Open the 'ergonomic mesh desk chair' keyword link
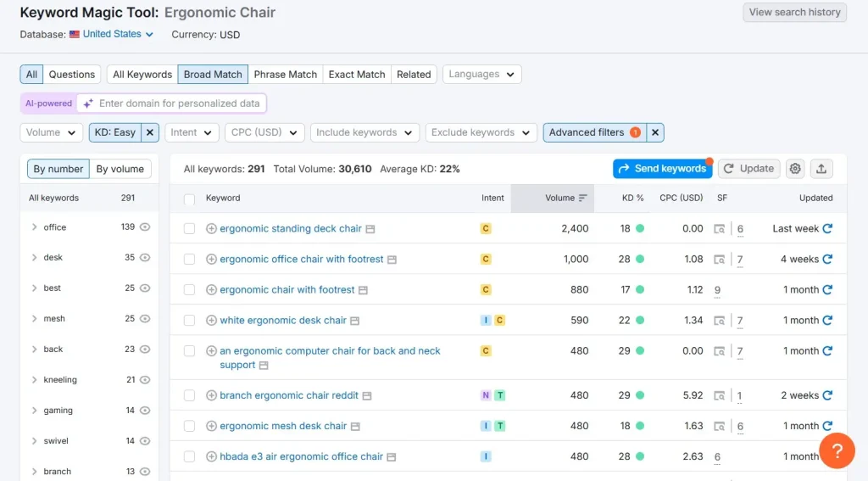The image size is (868, 481). click(283, 426)
